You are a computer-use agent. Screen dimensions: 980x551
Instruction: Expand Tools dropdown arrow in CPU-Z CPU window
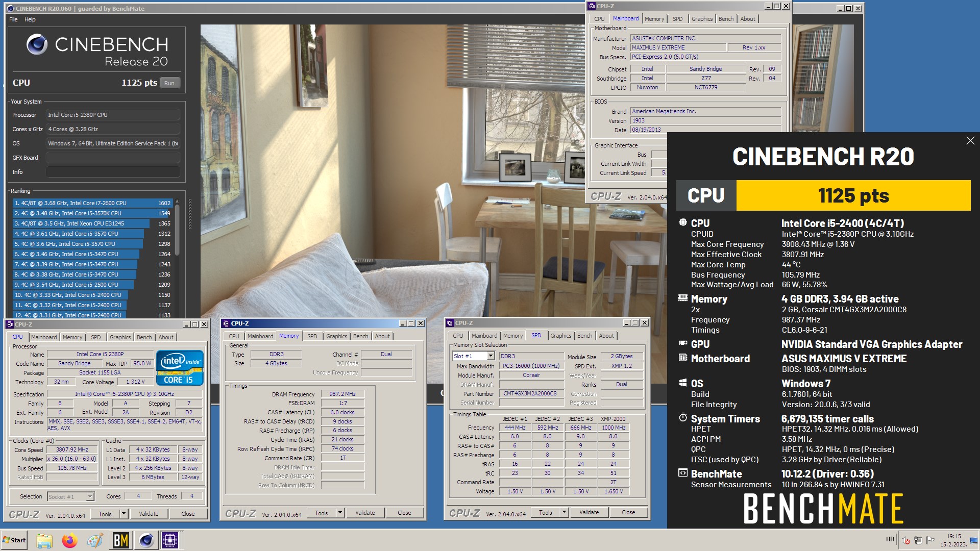click(124, 514)
